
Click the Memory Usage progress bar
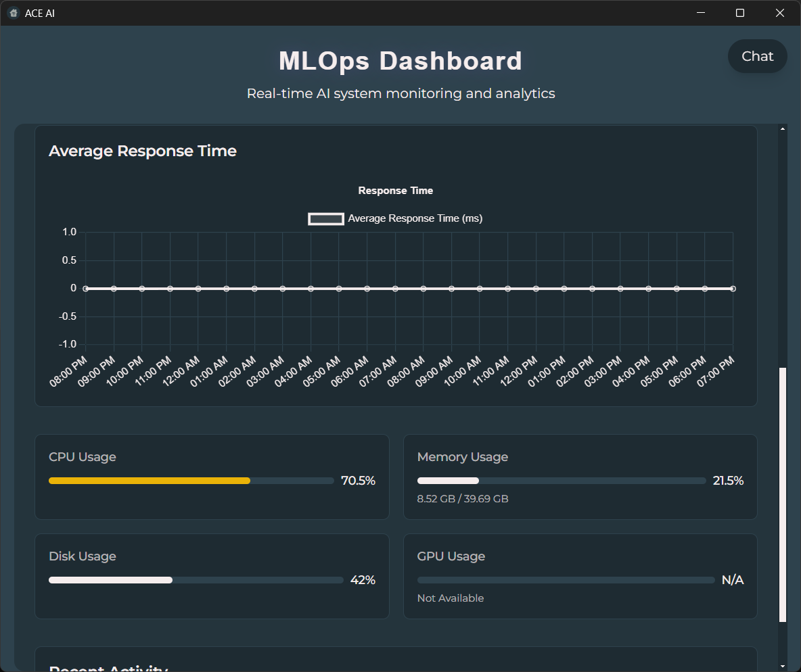click(562, 480)
